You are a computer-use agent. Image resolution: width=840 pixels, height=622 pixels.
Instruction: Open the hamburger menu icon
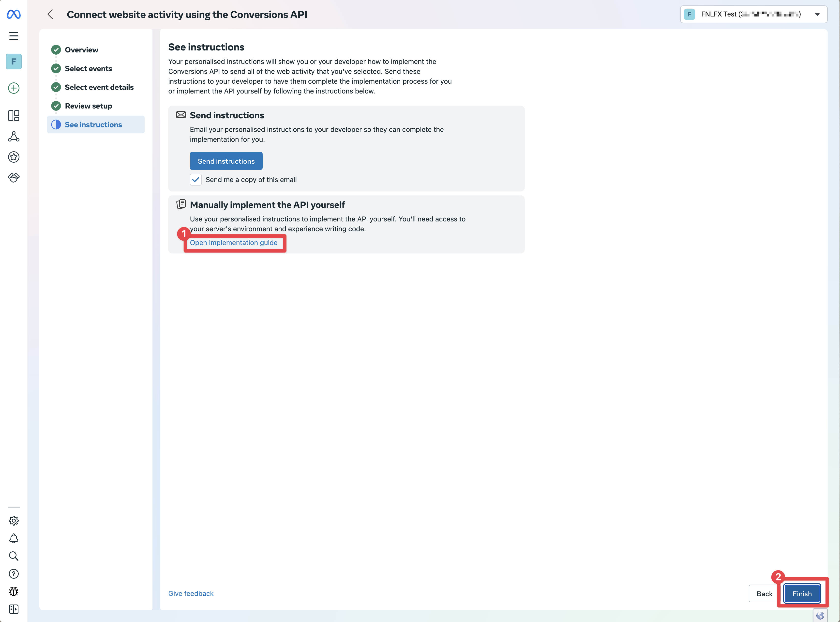point(14,36)
